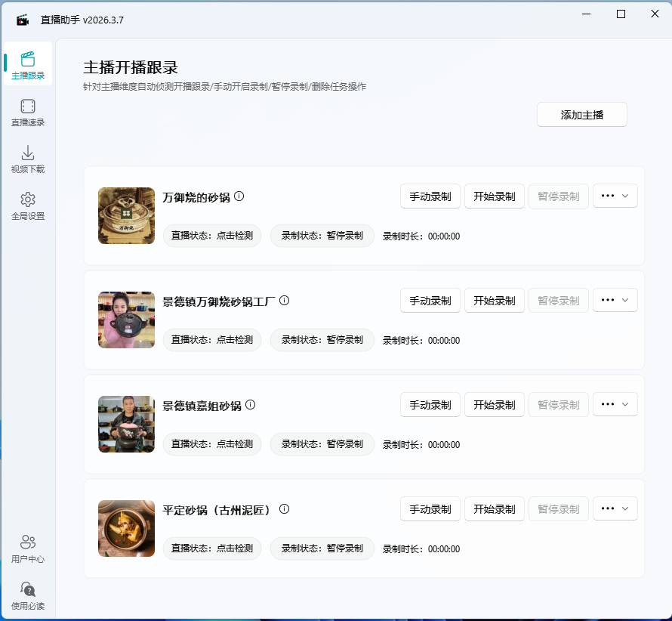Viewport: 672px width, 621px height.
Task: Expand more options for 平定砂锅（古州泥匠）
Action: (x=615, y=508)
